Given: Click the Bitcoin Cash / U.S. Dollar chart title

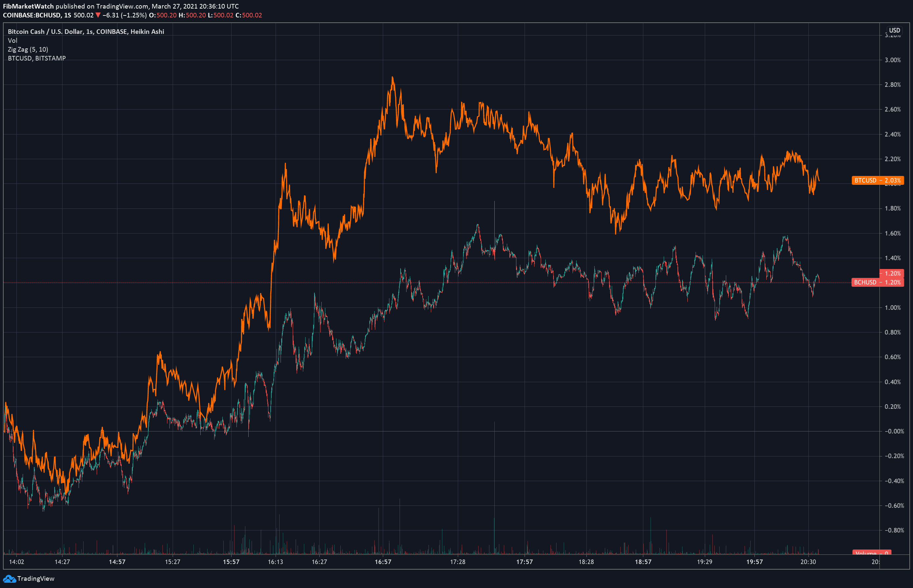Looking at the screenshot, I should click(x=86, y=32).
